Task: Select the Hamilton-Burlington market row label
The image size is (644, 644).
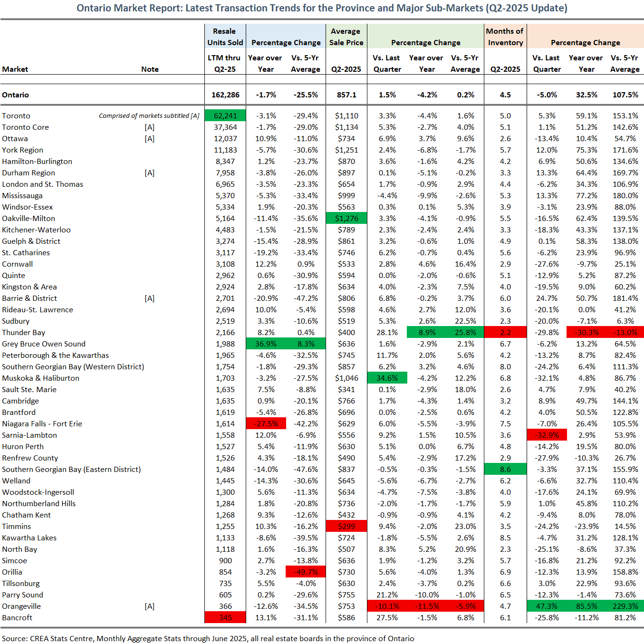Action: (x=37, y=162)
